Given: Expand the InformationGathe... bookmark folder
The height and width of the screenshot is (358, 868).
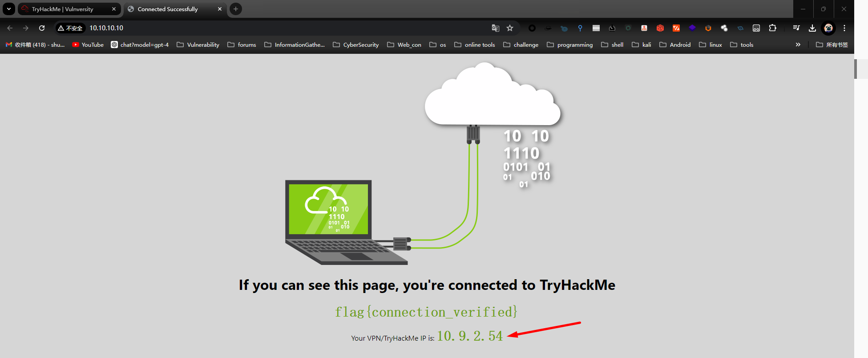Looking at the screenshot, I should [295, 45].
